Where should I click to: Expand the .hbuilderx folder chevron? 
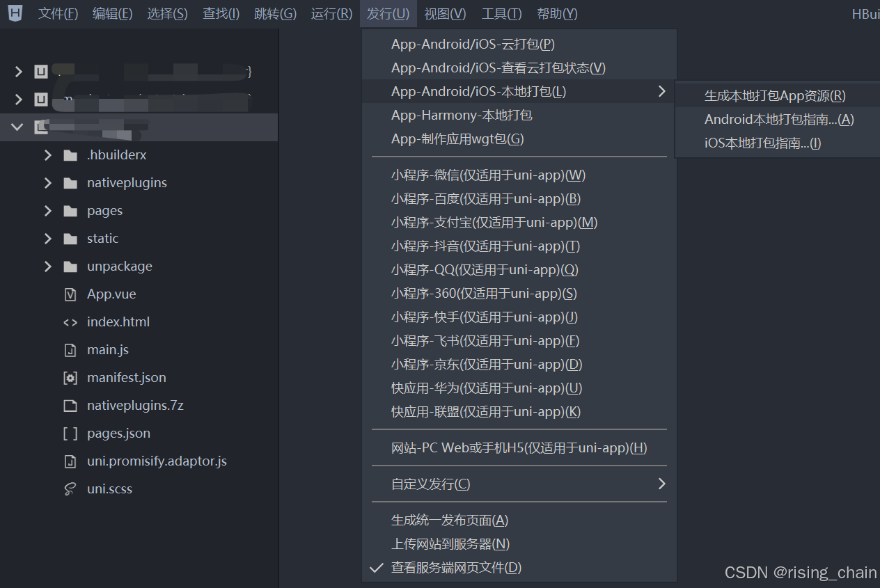(47, 155)
